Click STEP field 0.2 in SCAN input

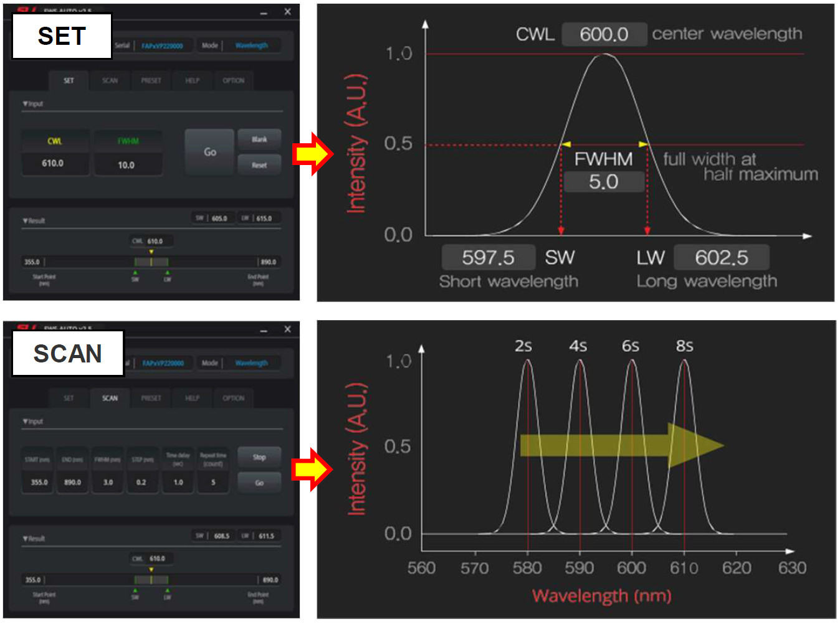pyautogui.click(x=141, y=482)
